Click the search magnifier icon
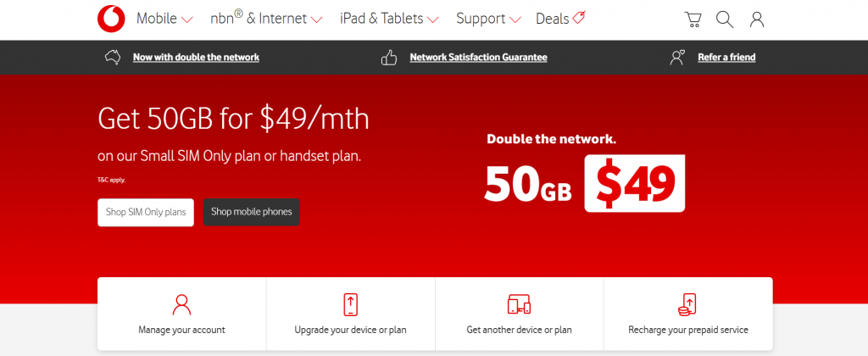This screenshot has width=868, height=356. [x=725, y=19]
